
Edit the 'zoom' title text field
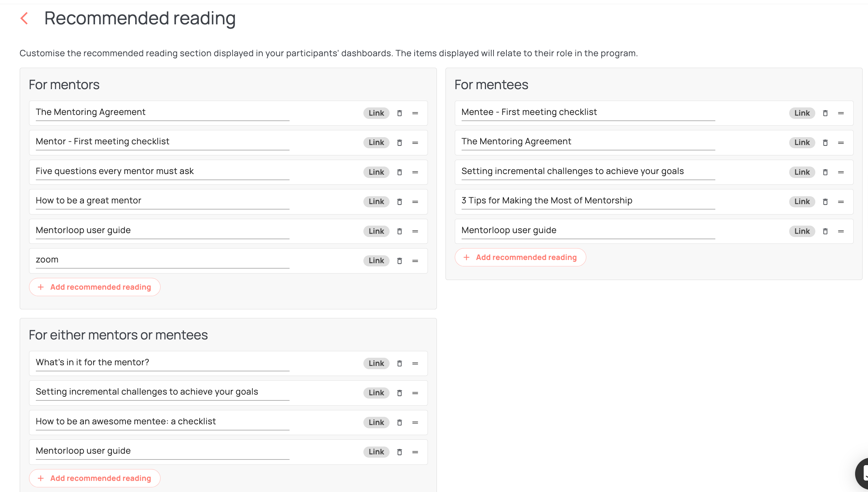pyautogui.click(x=162, y=260)
